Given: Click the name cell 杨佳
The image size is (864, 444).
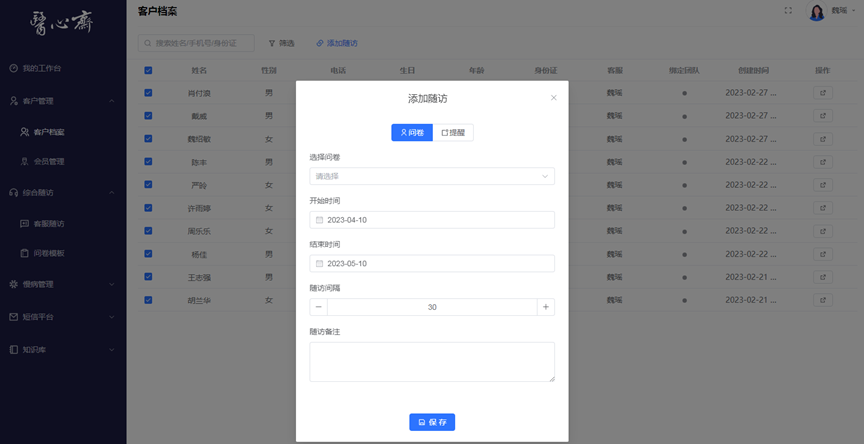Looking at the screenshot, I should coord(199,255).
